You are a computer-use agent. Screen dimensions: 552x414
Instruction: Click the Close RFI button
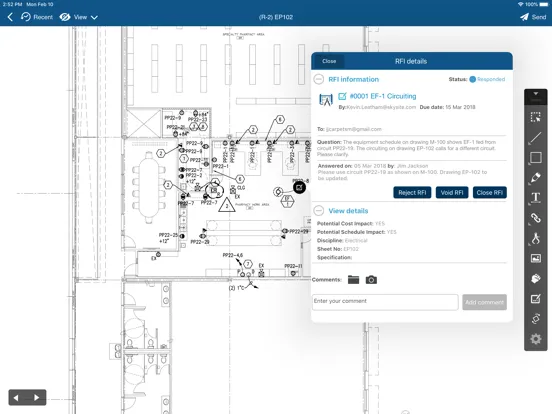[x=489, y=193]
